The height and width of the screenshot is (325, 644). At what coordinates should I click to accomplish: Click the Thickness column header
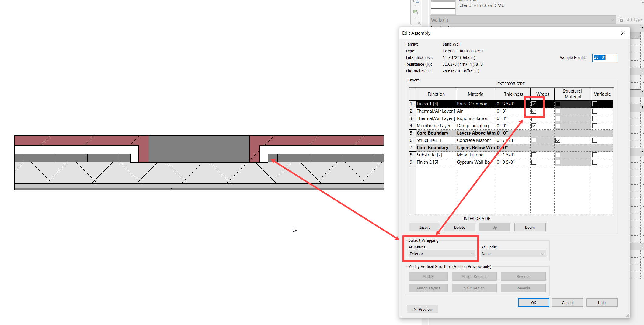513,94
